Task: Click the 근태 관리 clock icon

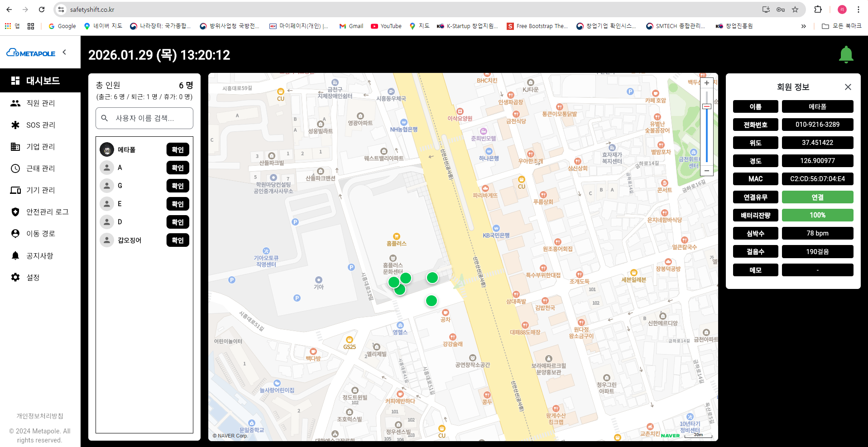Action: (x=15, y=168)
